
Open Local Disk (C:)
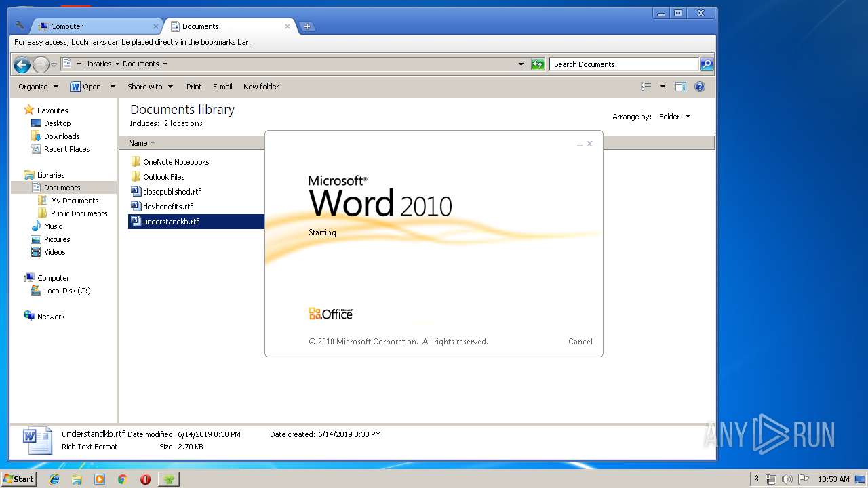[66, 291]
